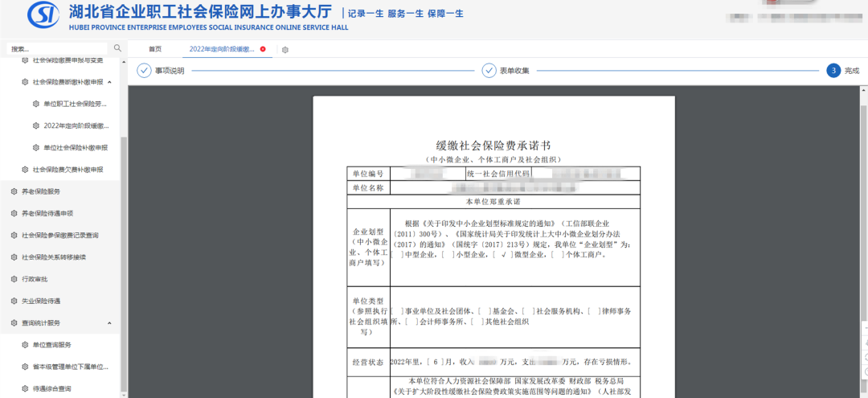Viewport: 868px width, 398px height.
Task: Click into the sidebar search field
Action: (x=56, y=49)
